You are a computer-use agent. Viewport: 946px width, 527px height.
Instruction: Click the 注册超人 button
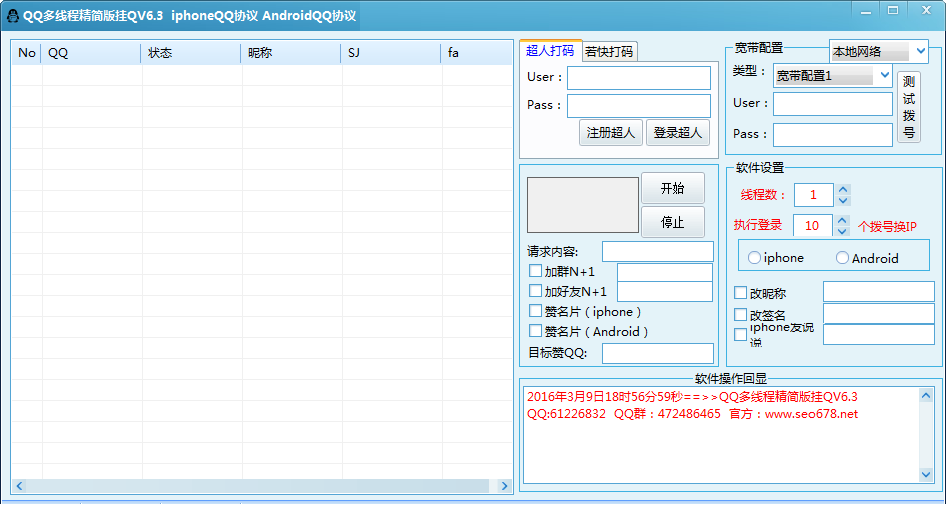click(x=611, y=133)
